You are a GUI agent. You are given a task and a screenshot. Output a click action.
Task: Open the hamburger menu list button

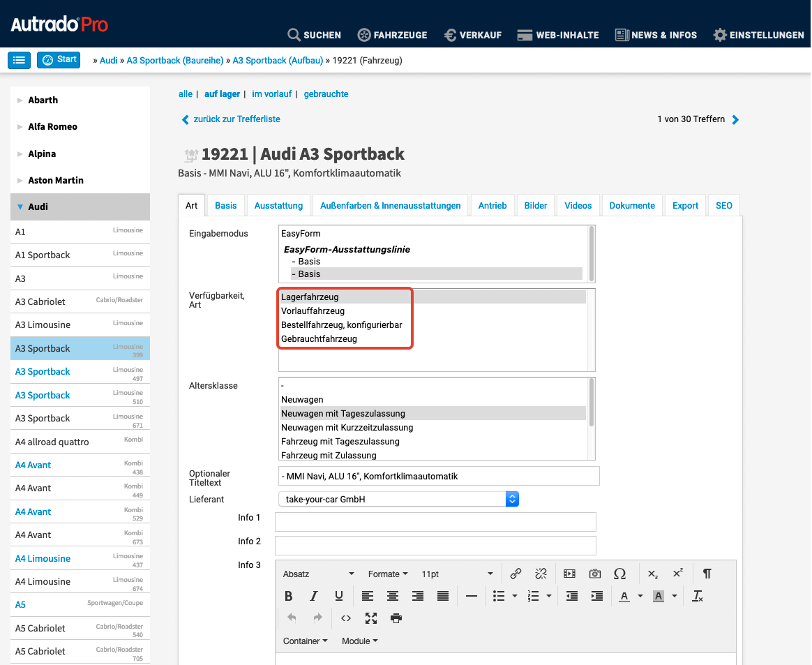[x=19, y=60]
